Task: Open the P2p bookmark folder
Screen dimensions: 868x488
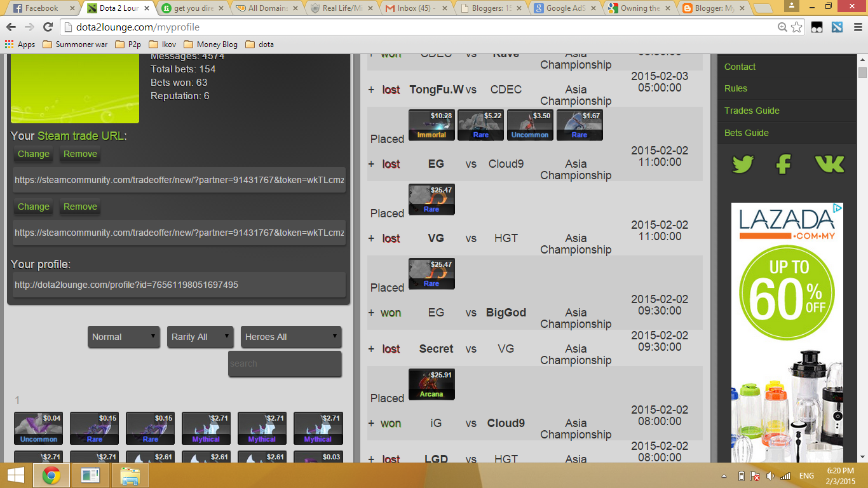Action: 128,44
